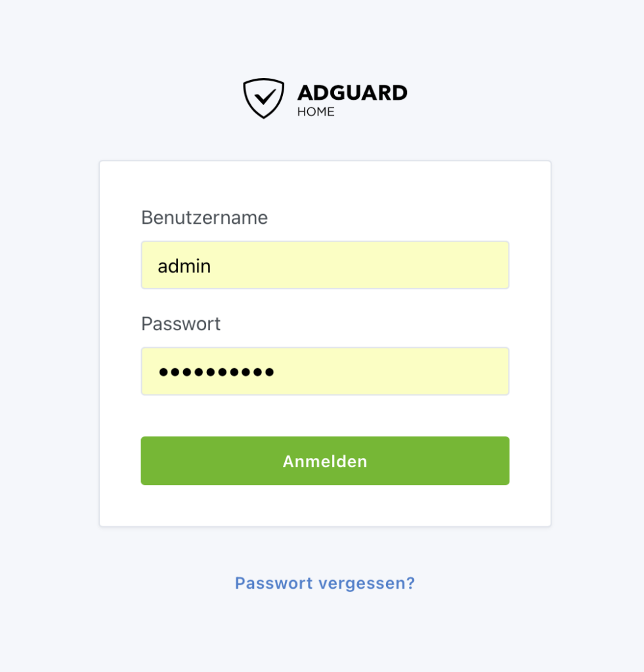
Task: Click the masked password dots
Action: point(217,371)
